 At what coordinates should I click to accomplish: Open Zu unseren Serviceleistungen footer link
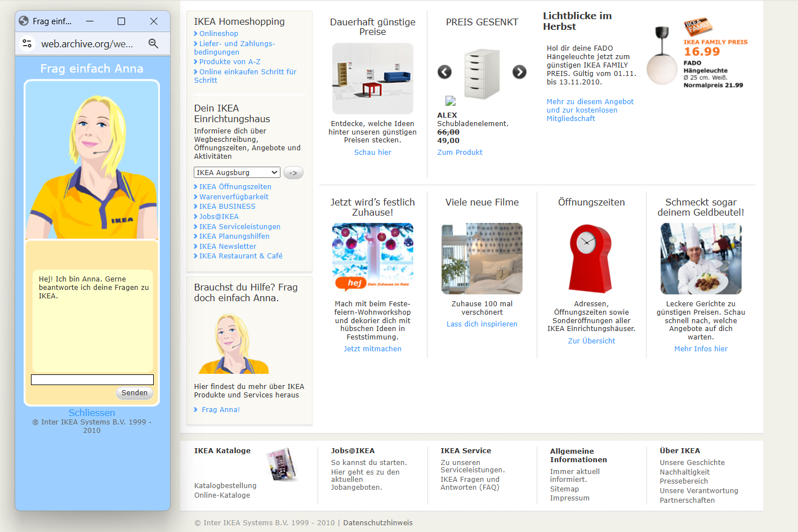[472, 467]
